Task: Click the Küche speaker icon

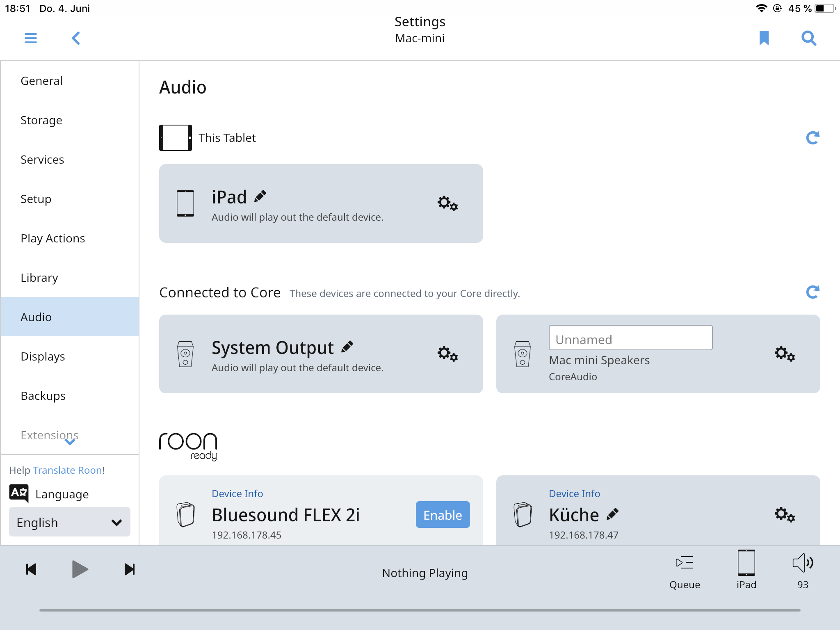Action: 523,514
